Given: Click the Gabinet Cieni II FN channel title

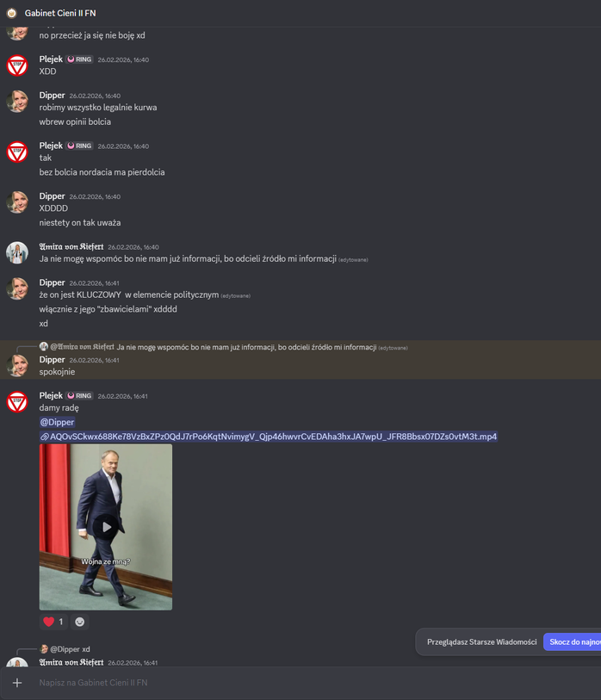Looking at the screenshot, I should point(60,13).
